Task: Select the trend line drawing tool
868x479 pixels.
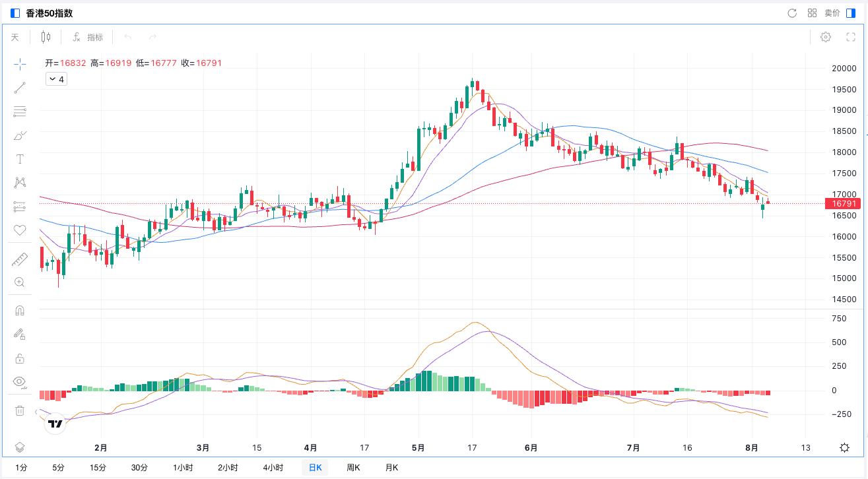Action: pos(20,88)
